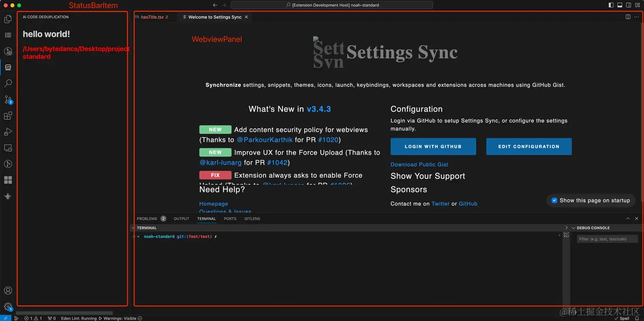Toggle the primary sidebar layout icon
The image size is (644, 321).
pos(611,5)
